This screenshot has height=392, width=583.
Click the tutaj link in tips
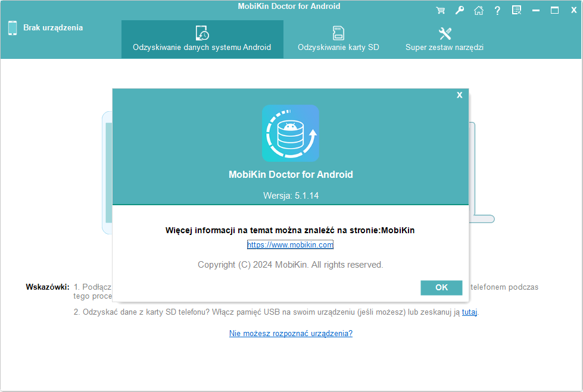(x=469, y=312)
